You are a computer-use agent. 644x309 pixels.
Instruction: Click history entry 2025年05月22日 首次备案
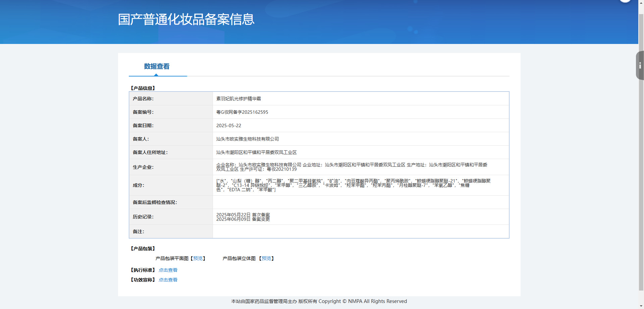click(x=243, y=215)
